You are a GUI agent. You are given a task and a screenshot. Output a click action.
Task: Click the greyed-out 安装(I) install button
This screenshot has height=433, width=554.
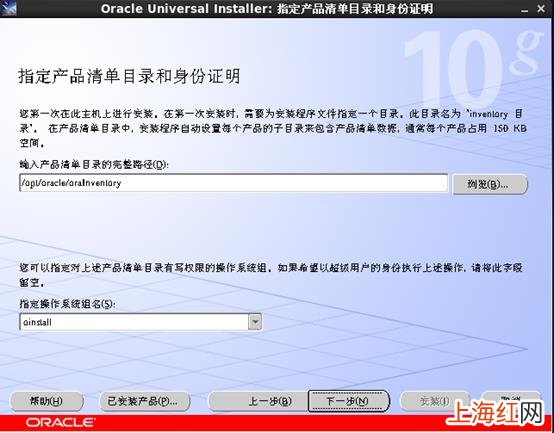(x=435, y=401)
